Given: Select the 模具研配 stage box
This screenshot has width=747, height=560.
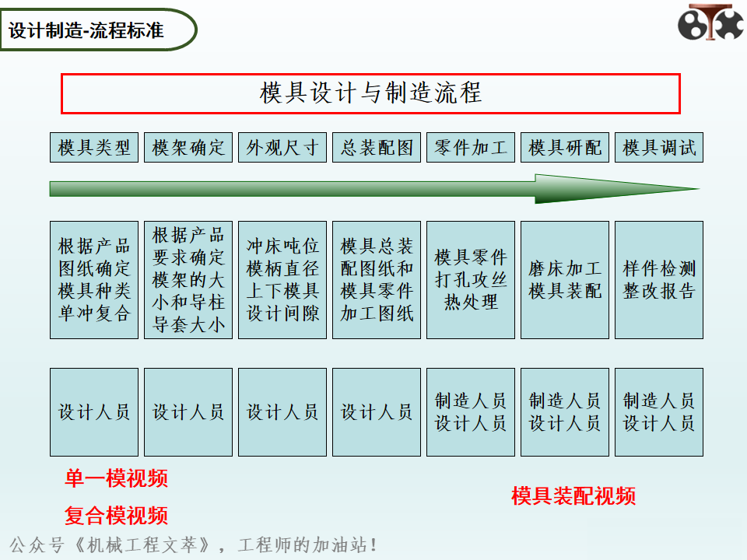Looking at the screenshot, I should click(x=565, y=148).
